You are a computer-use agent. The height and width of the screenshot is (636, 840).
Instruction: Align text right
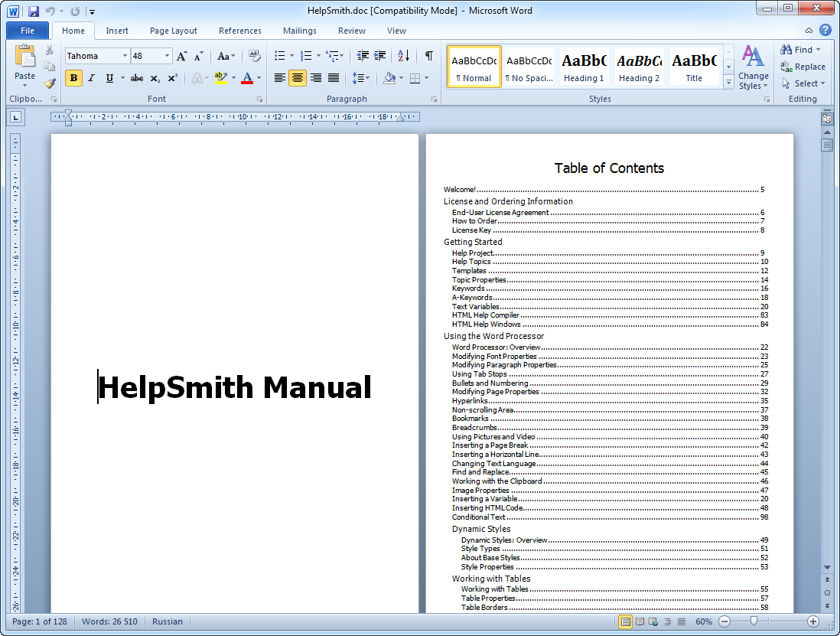[315, 78]
